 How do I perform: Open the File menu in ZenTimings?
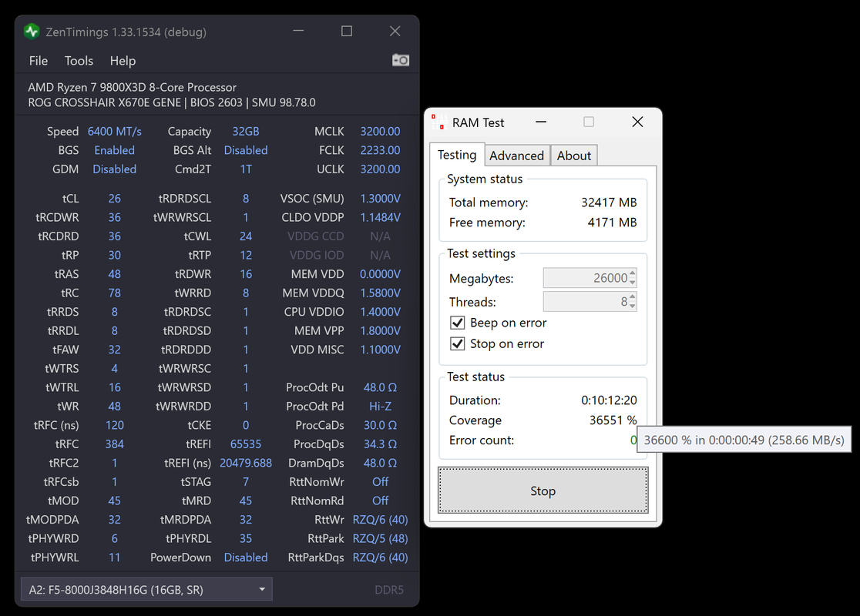tap(39, 61)
